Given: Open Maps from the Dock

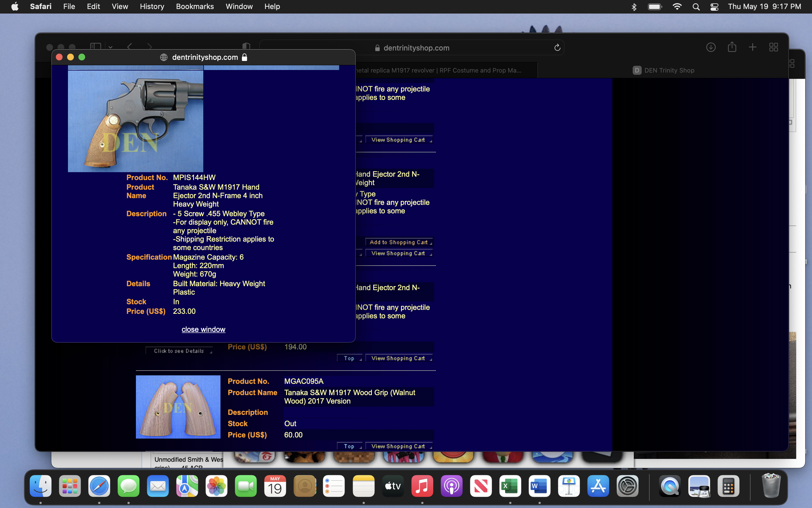Looking at the screenshot, I should pyautogui.click(x=187, y=486).
